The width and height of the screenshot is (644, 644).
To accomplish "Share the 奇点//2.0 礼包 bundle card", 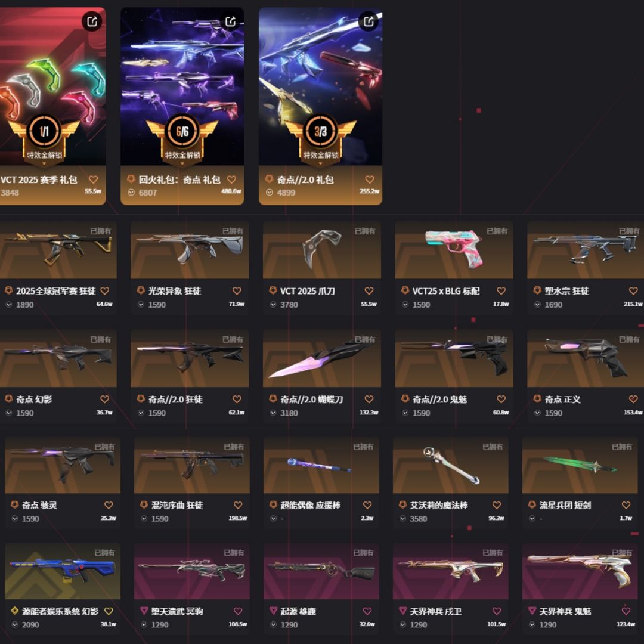I will (369, 21).
